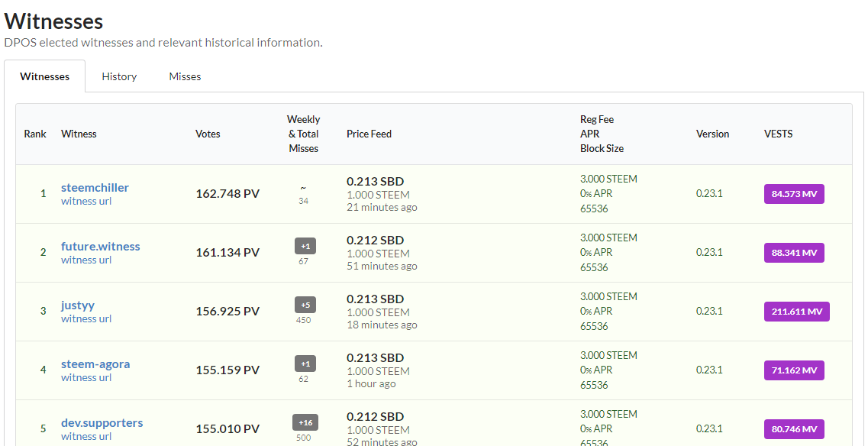Open the Misses tab
Screen dimensions: 868x446
click(185, 76)
